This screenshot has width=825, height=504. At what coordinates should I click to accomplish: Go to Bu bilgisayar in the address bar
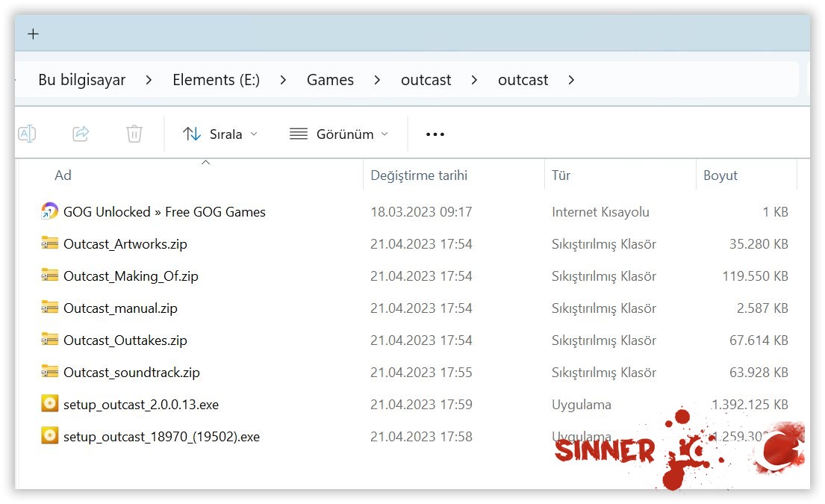[82, 80]
